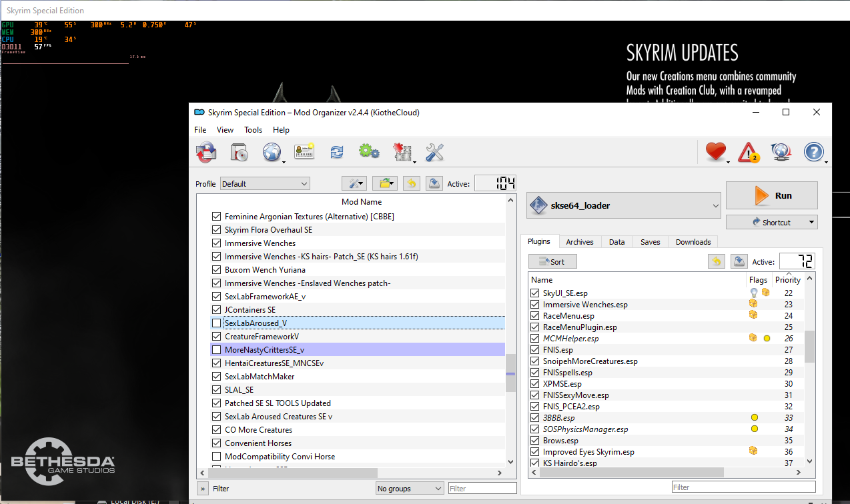Click the endorse heart icon

[714, 152]
